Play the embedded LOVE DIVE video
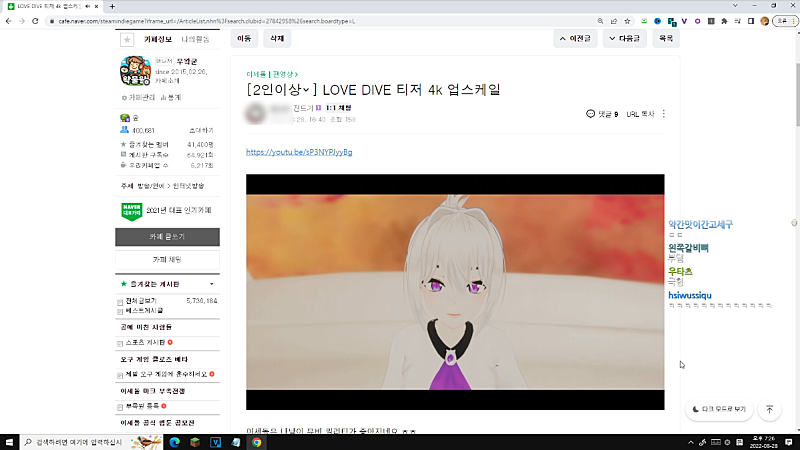The image size is (800, 450). click(x=455, y=292)
